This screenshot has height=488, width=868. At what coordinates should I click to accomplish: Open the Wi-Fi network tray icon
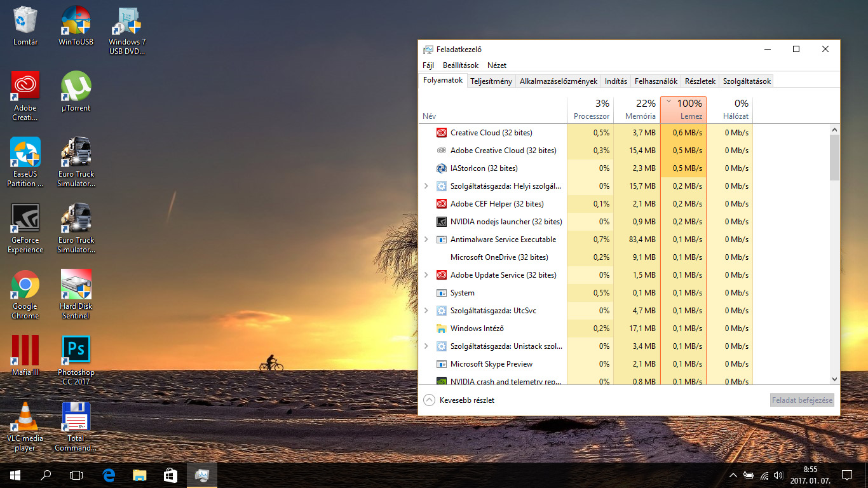click(x=764, y=475)
